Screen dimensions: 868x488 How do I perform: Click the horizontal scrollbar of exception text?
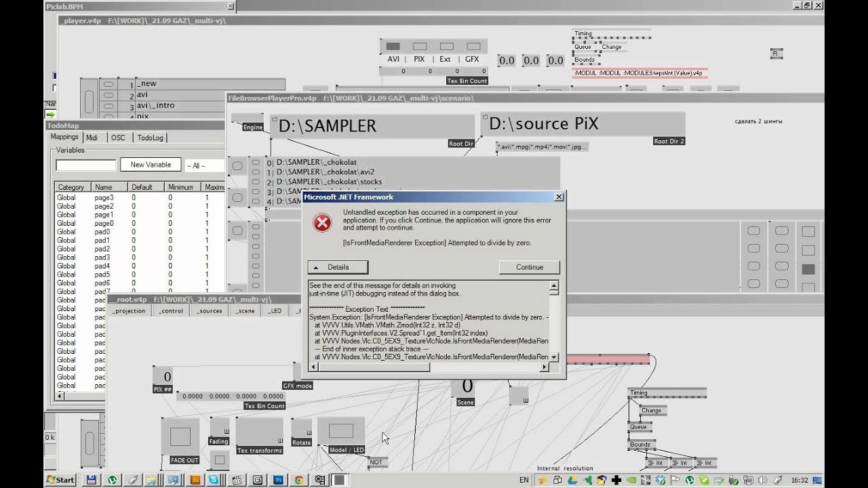click(x=429, y=367)
